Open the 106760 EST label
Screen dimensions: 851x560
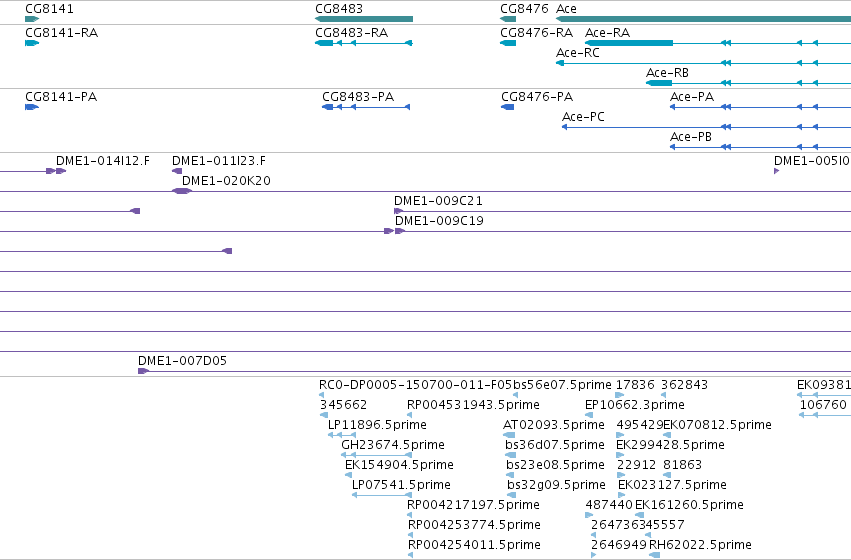[823, 405]
